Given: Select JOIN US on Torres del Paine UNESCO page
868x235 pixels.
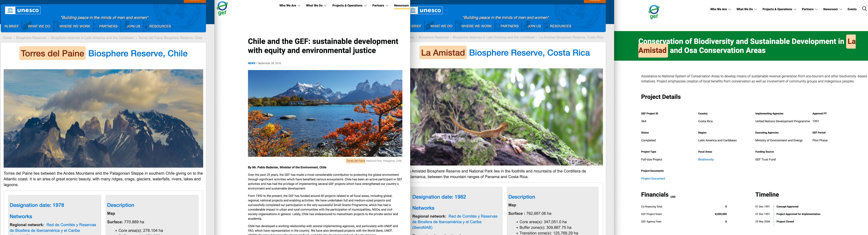Looking at the screenshot, I should (133, 26).
